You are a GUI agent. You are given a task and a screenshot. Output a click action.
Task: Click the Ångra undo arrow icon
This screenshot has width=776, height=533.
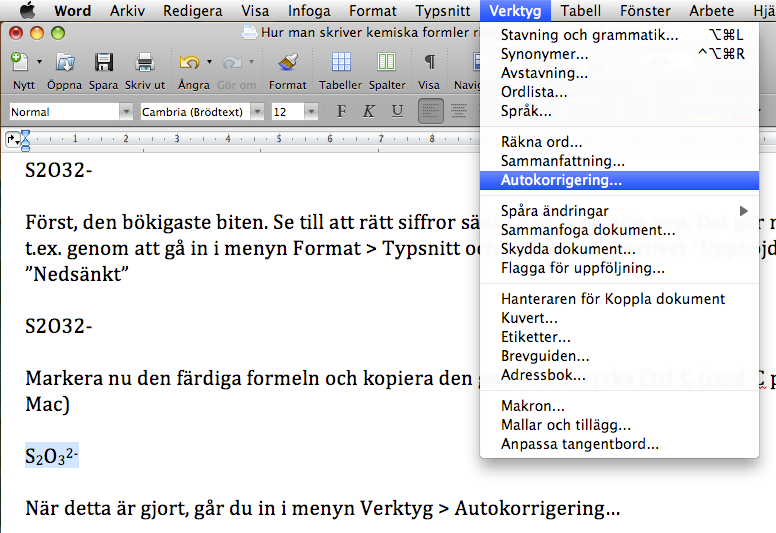(189, 63)
